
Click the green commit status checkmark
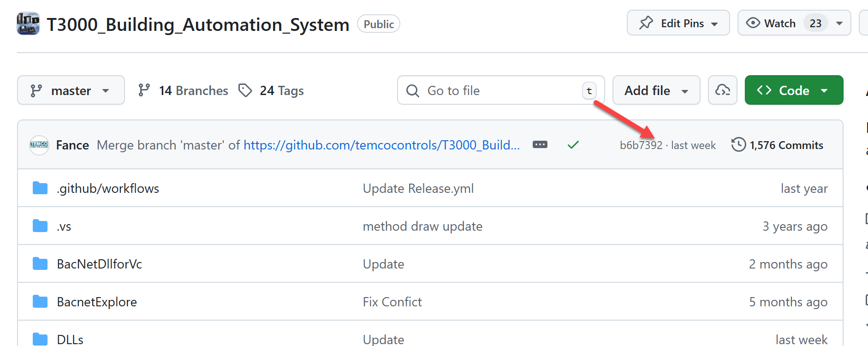pos(573,145)
